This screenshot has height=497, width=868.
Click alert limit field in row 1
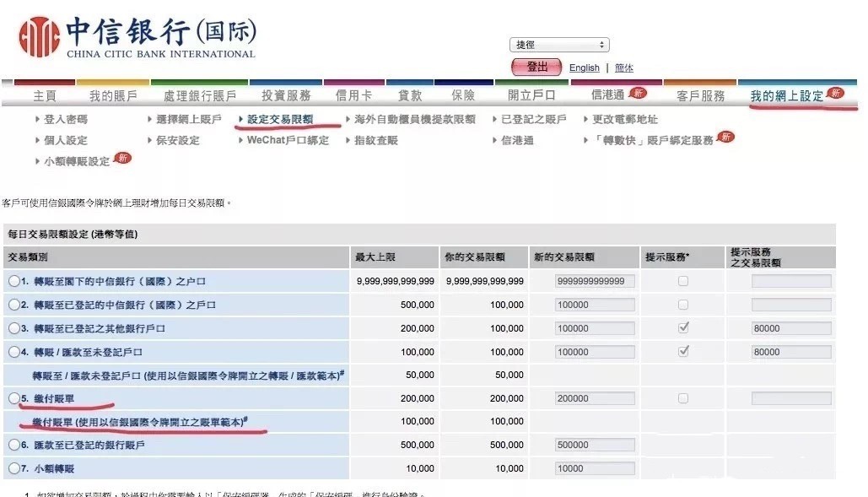791,281
